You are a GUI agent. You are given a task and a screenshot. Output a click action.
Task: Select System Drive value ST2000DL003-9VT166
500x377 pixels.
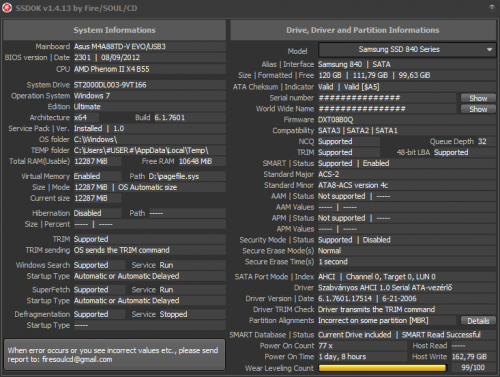pyautogui.click(x=110, y=85)
